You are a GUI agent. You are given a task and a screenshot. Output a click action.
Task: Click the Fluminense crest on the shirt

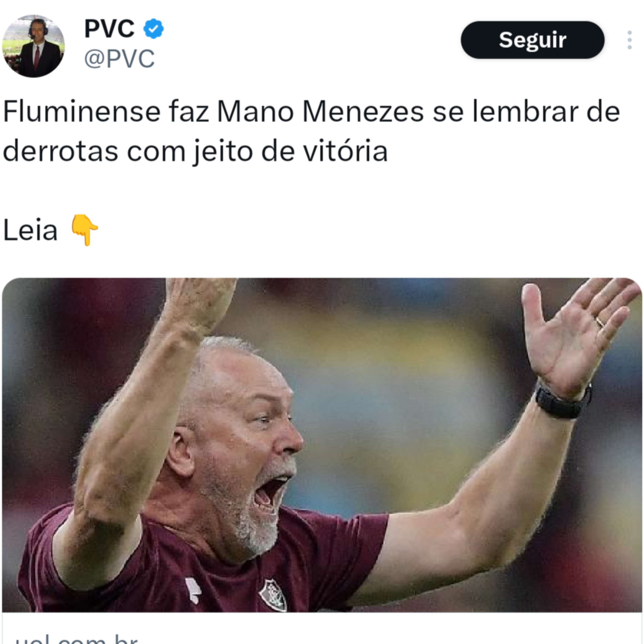point(273,595)
